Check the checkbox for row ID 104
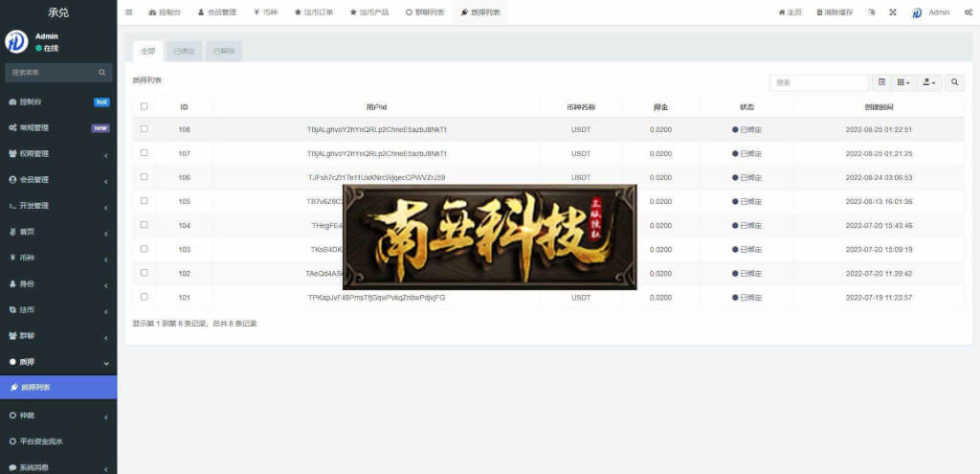The width and height of the screenshot is (980, 474). click(x=144, y=224)
